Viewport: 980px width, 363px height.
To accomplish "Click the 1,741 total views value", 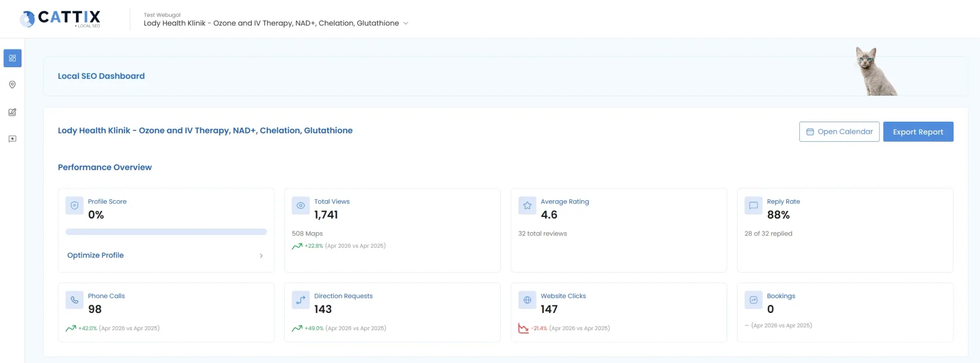I will (326, 215).
